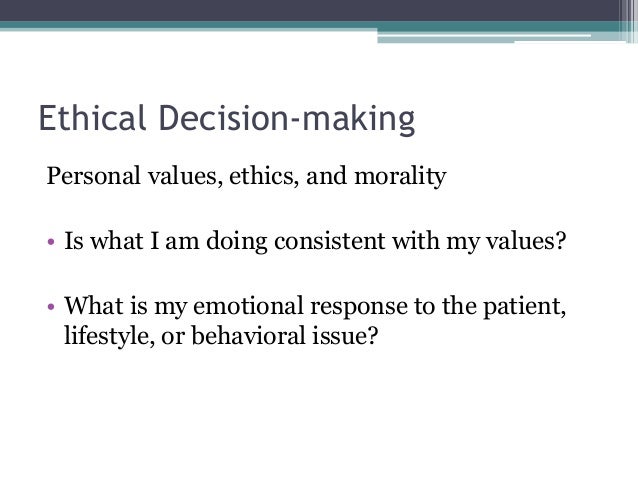Click the "Personal values, ethics, and morality" line
Image resolution: width=638 pixels, height=479 pixels.
click(x=246, y=177)
